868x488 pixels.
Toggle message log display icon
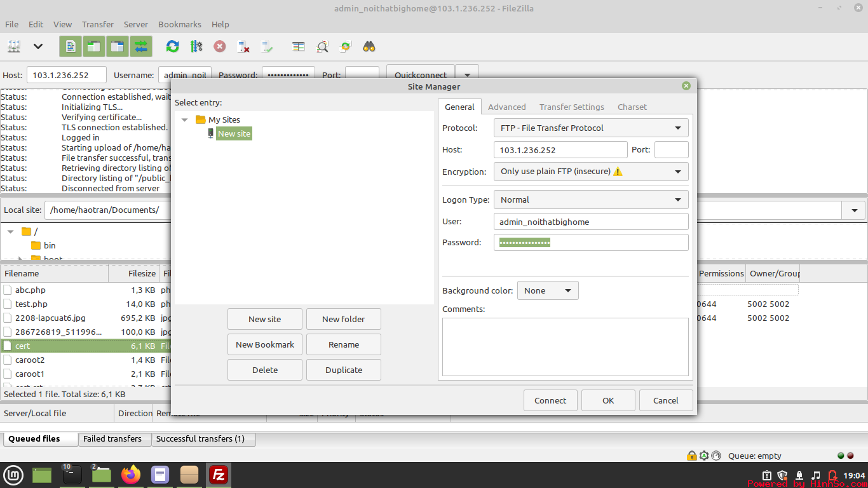pos(71,46)
